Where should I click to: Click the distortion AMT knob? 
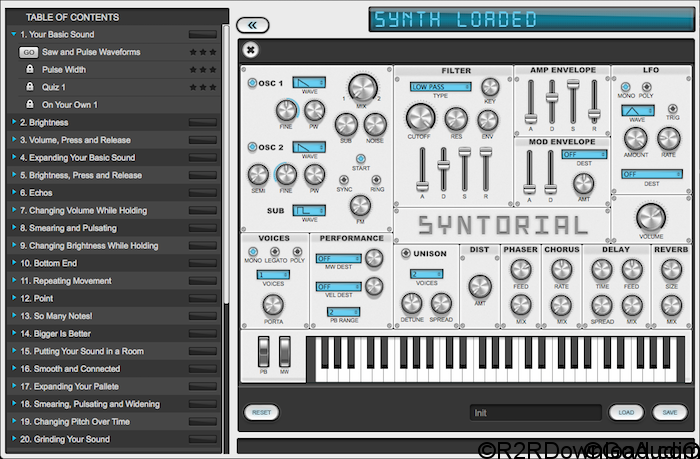tap(480, 287)
